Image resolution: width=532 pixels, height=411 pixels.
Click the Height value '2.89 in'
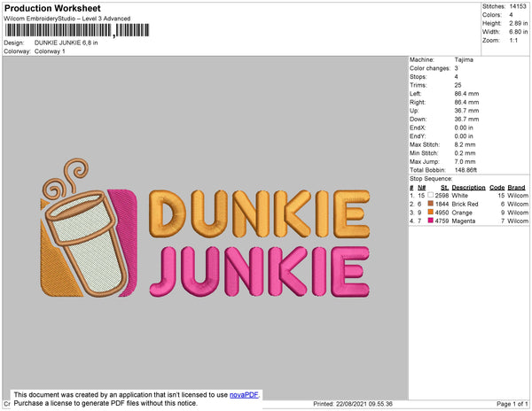pyautogui.click(x=519, y=23)
